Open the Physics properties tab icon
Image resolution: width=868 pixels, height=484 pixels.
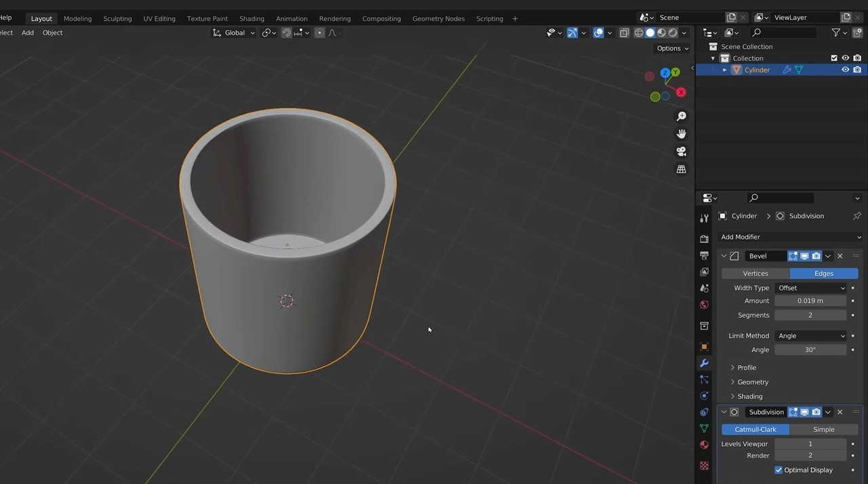point(704,396)
